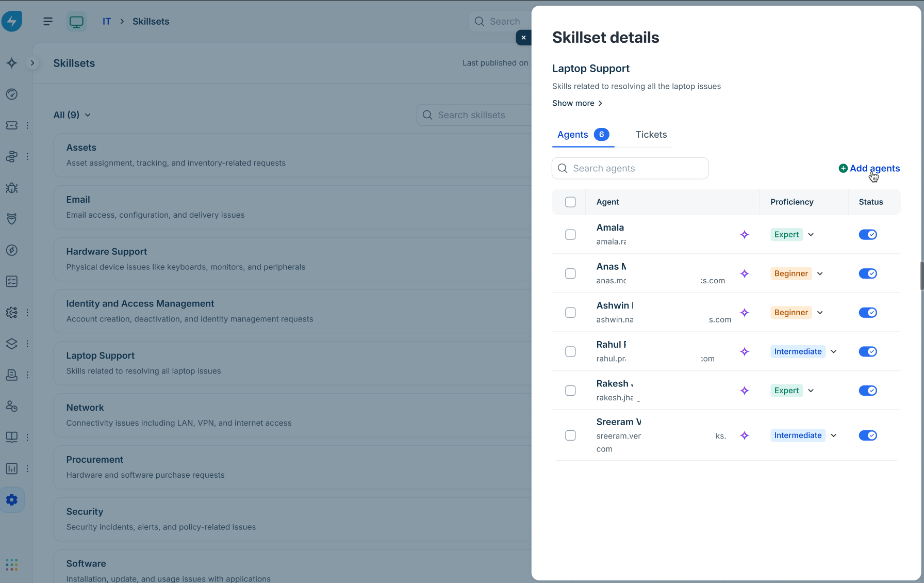Open the analytics sidebar item's more options dots
Viewport: 924px width, 583px height.
coord(27,468)
